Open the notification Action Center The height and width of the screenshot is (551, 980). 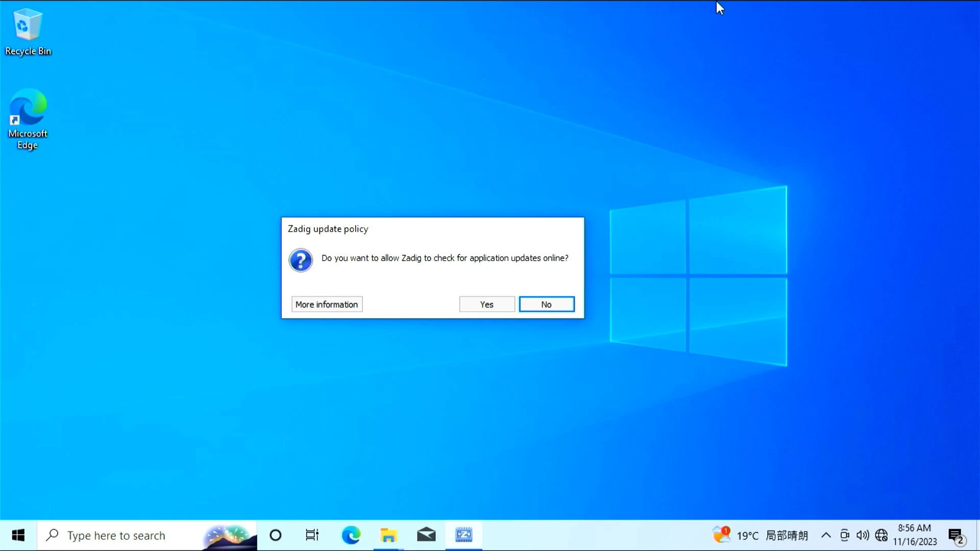(x=957, y=536)
